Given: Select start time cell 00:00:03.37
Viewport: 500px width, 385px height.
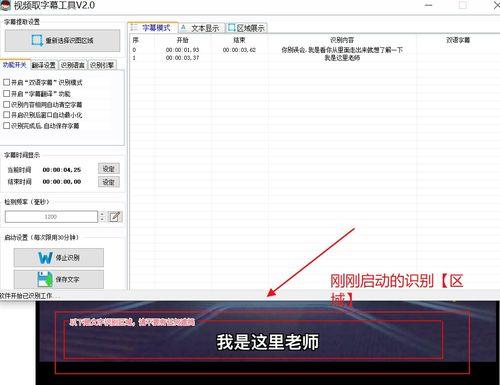Looking at the screenshot, I should pyautogui.click(x=182, y=58).
